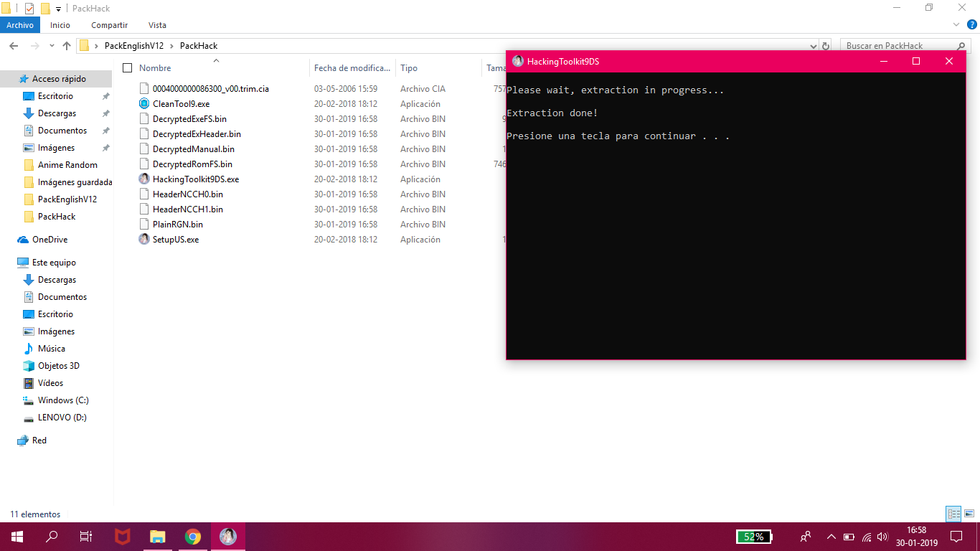
Task: Open the HackingToolkit9DS console window title icon
Action: tap(517, 61)
